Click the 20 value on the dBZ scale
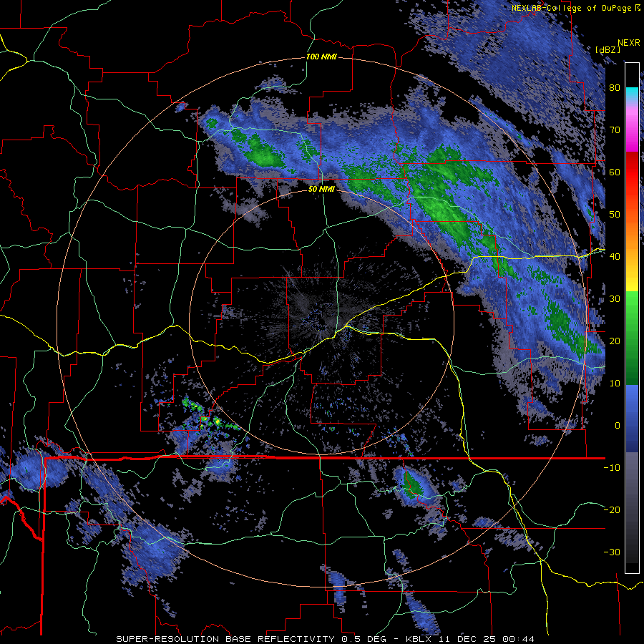This screenshot has width=644, height=644. click(x=615, y=341)
